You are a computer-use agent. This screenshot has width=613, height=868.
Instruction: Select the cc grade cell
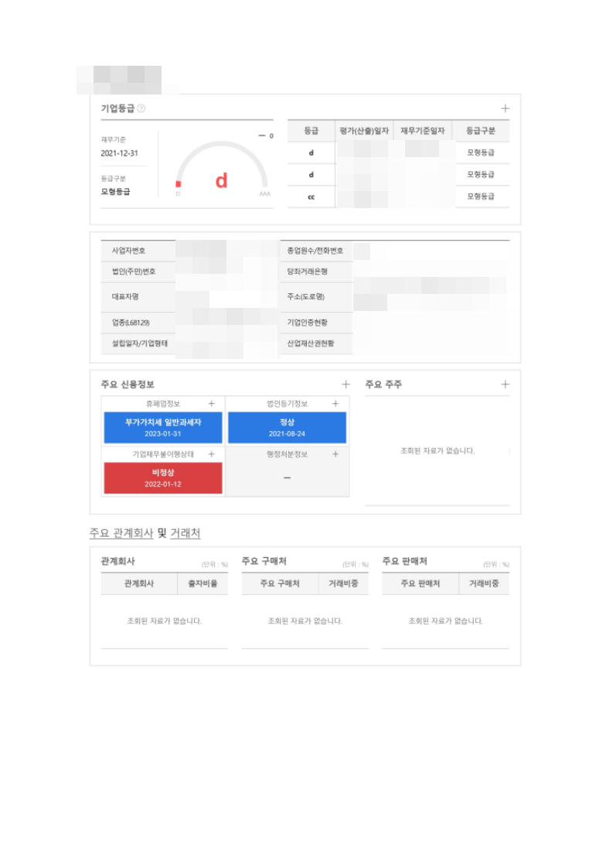[311, 196]
